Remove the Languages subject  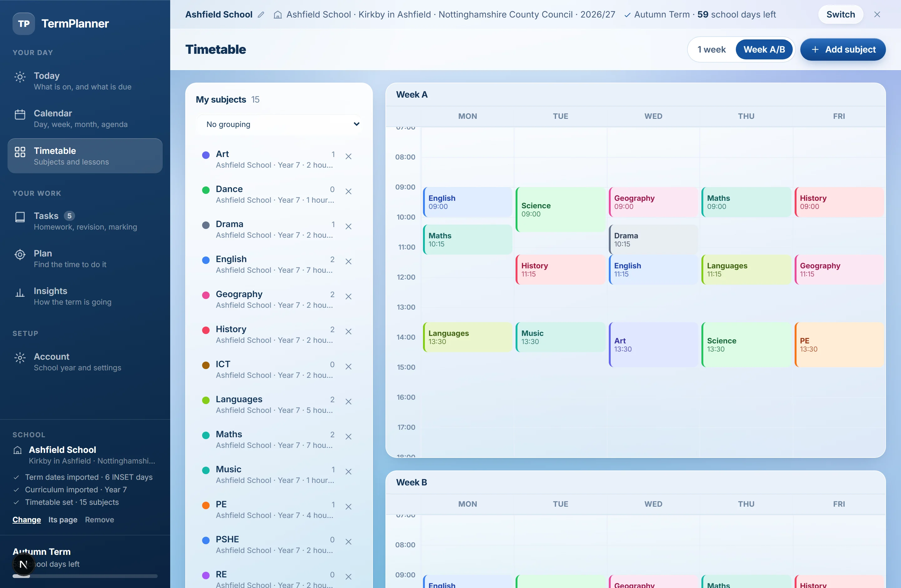[x=348, y=402]
